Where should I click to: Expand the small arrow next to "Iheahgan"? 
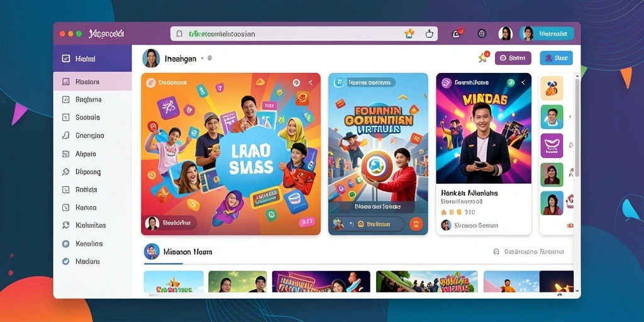coord(202,58)
